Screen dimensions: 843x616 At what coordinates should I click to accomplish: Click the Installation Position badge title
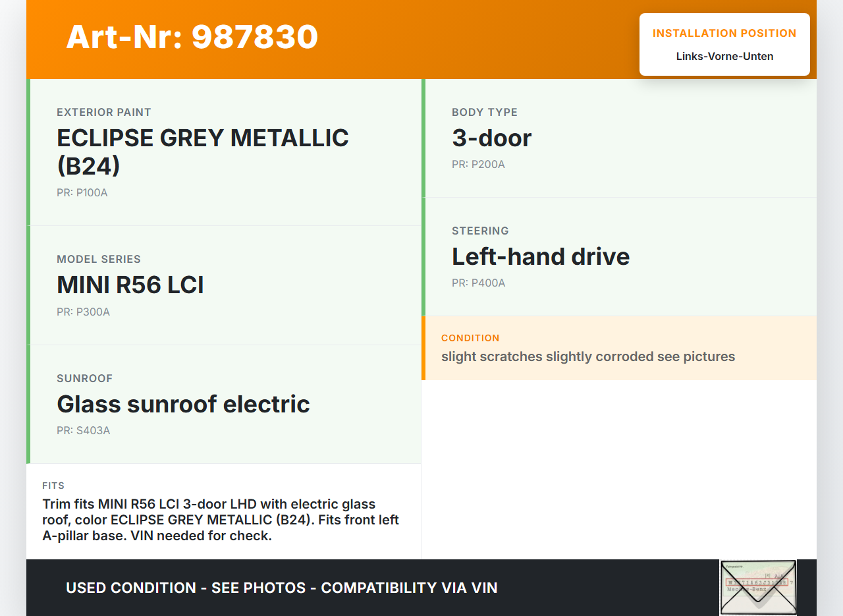(x=724, y=33)
